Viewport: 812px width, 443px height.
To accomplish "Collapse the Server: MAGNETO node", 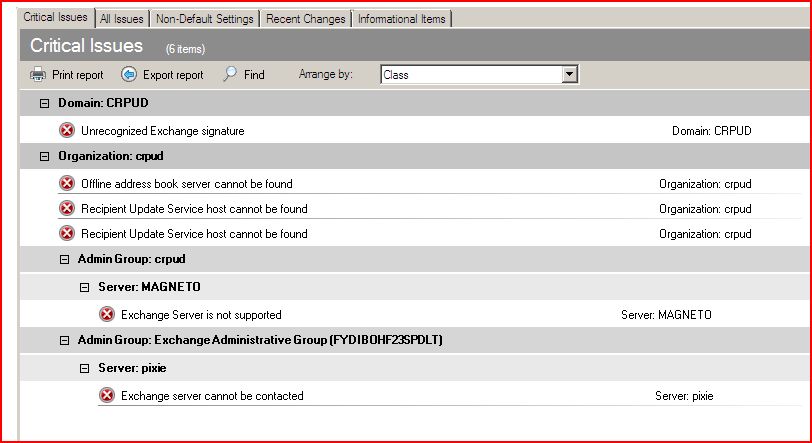I will tap(86, 287).
